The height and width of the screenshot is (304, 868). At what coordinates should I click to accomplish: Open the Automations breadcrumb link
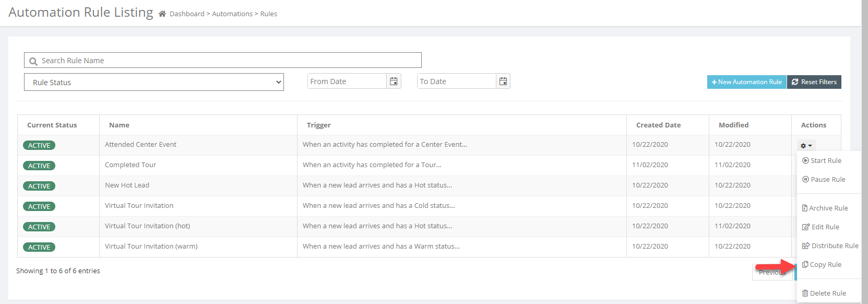click(232, 14)
